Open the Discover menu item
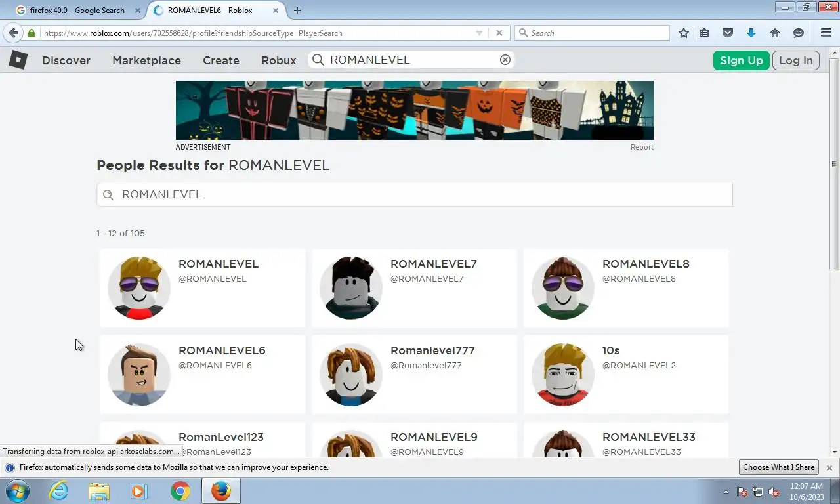 coord(66,60)
